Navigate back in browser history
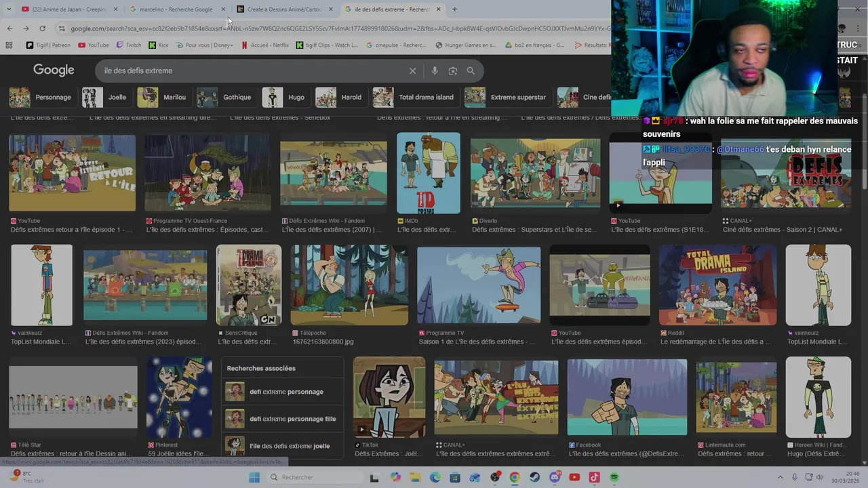Viewport: 868px width, 488px height. pyautogui.click(x=9, y=28)
